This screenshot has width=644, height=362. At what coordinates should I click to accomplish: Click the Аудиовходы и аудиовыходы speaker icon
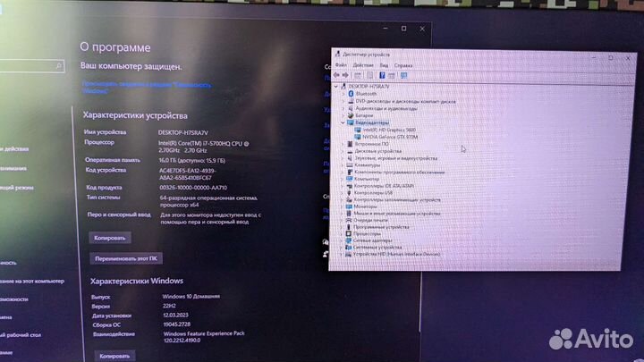click(x=351, y=108)
